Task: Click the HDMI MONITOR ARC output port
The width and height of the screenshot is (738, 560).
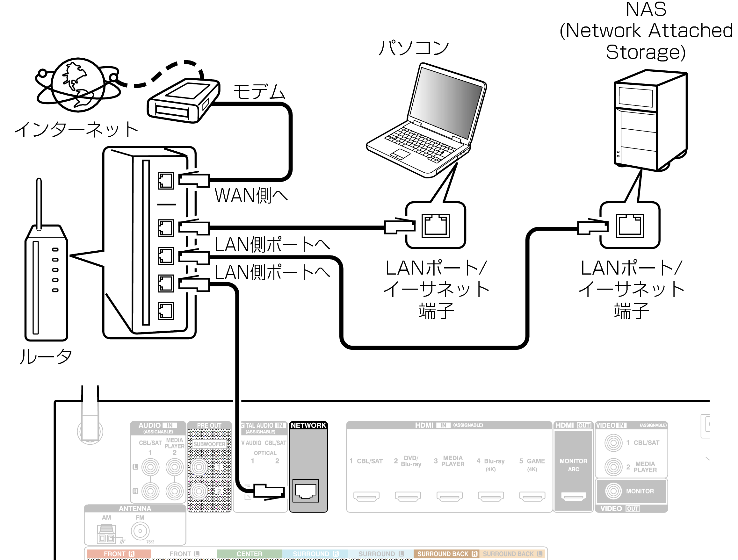Action: pyautogui.click(x=573, y=497)
